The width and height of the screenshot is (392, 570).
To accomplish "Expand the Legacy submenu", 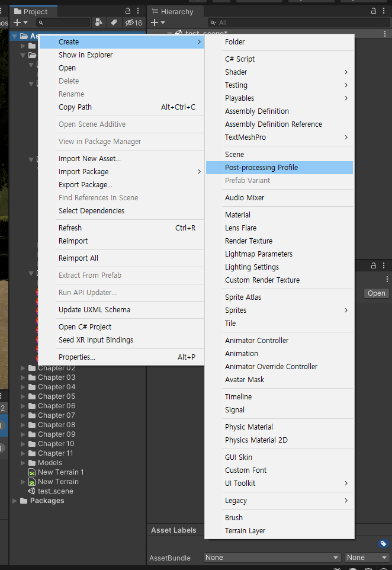I will pos(279,500).
